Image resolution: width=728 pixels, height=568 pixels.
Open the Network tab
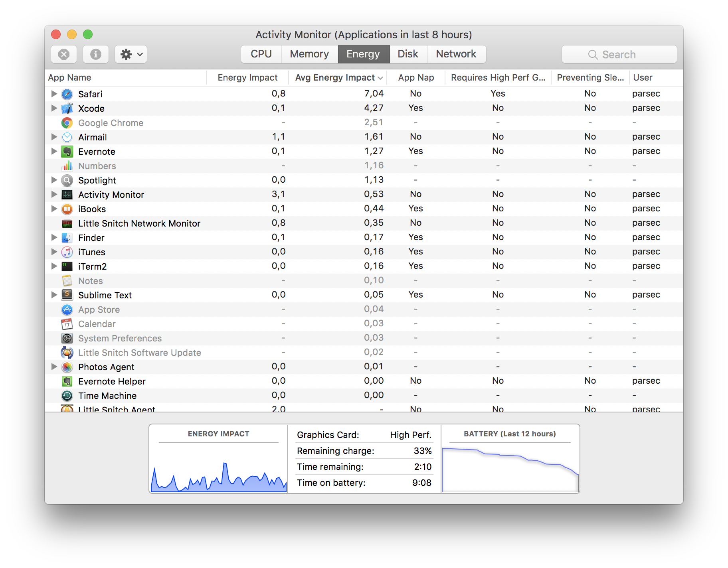pyautogui.click(x=457, y=54)
